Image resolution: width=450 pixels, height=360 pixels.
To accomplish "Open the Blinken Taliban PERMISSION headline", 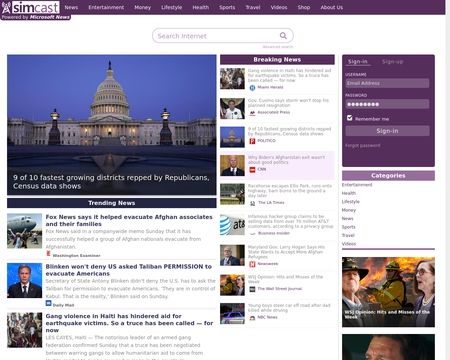I will point(129,270).
